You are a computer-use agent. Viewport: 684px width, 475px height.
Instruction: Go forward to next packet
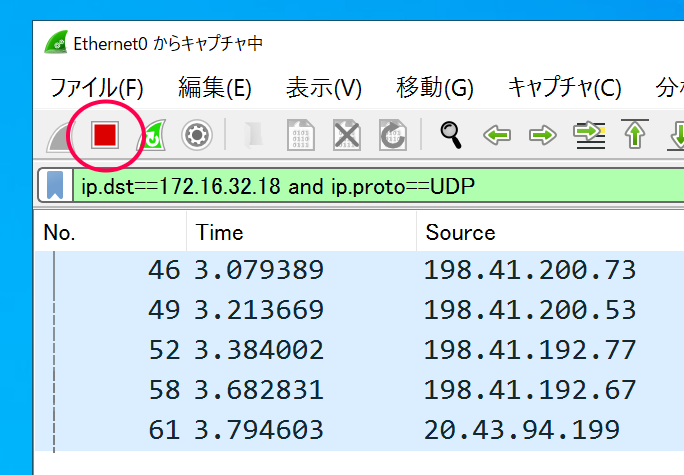(x=542, y=135)
